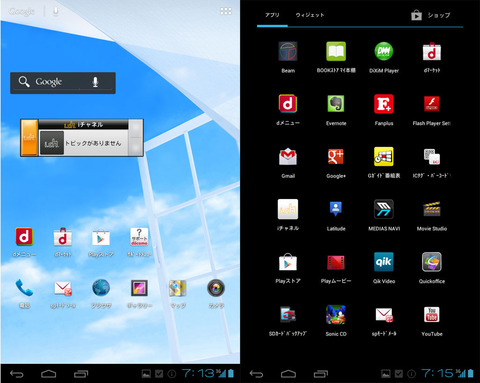This screenshot has height=383, width=480.
Task: Open spモードメール on home screen dock
Action: 63,288
